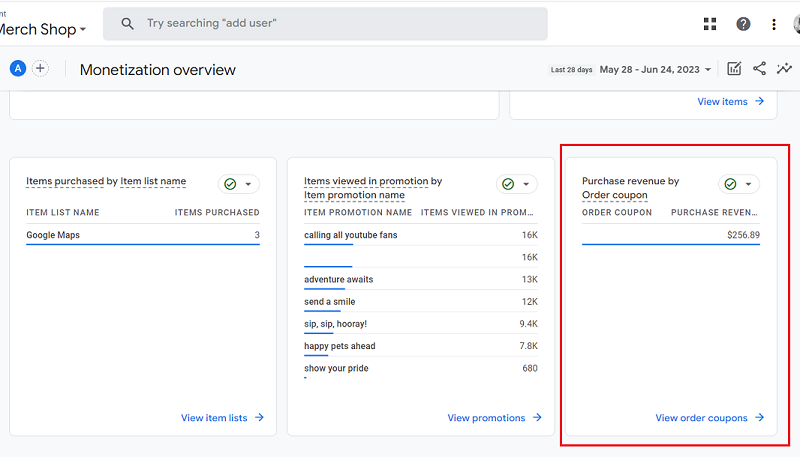This screenshot has width=800, height=457.
Task: Select the 'show your pride' row
Action: [420, 368]
